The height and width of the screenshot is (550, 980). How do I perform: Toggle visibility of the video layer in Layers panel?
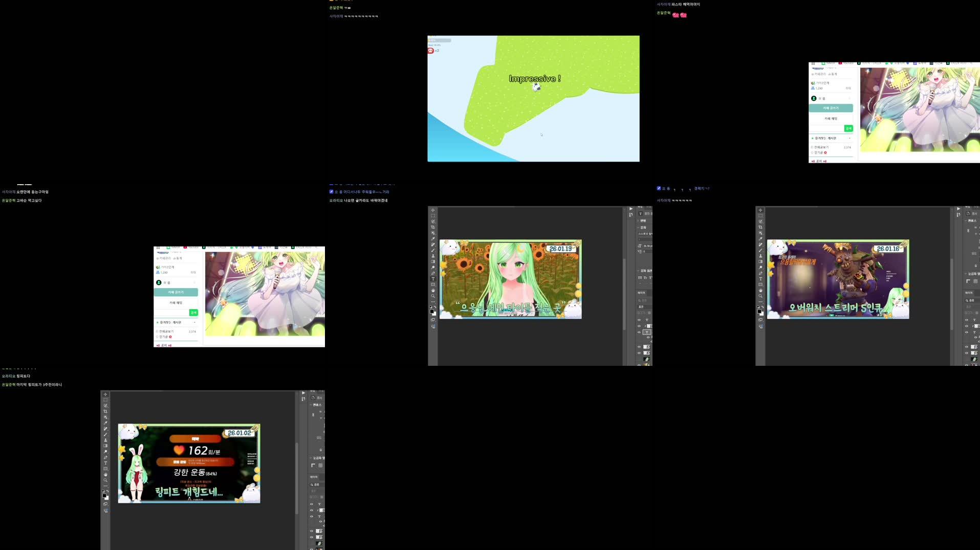(638, 360)
